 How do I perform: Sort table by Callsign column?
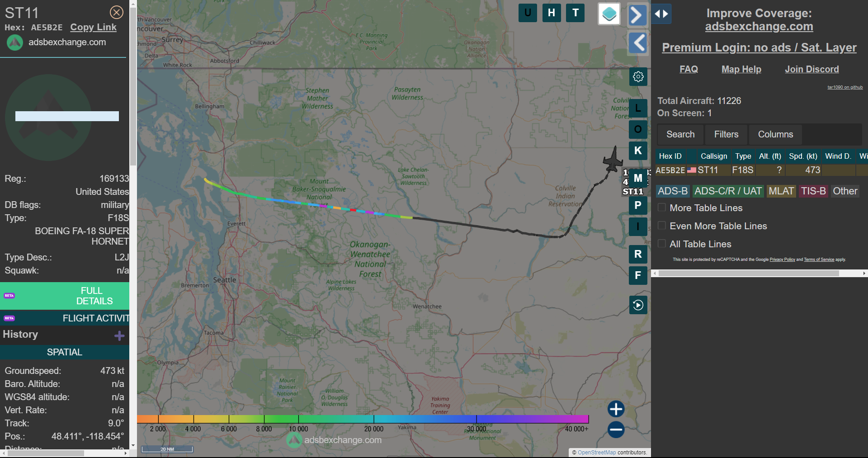click(714, 156)
